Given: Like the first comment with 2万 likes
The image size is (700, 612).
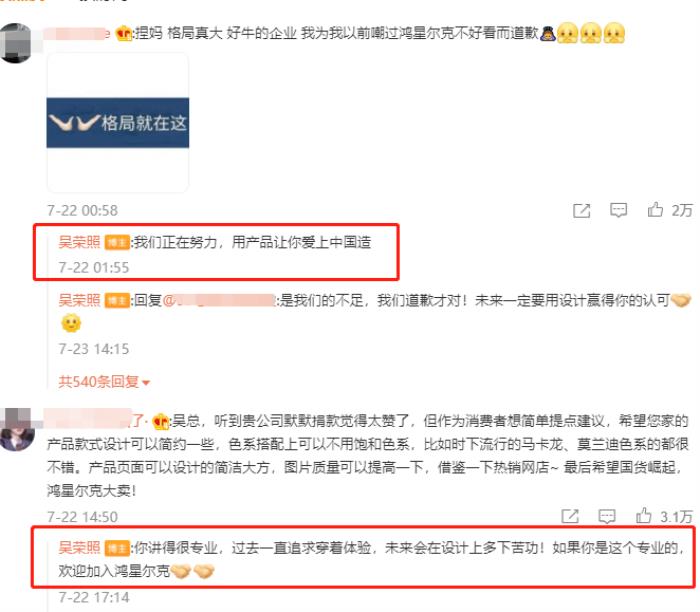Looking at the screenshot, I should click(x=655, y=209).
